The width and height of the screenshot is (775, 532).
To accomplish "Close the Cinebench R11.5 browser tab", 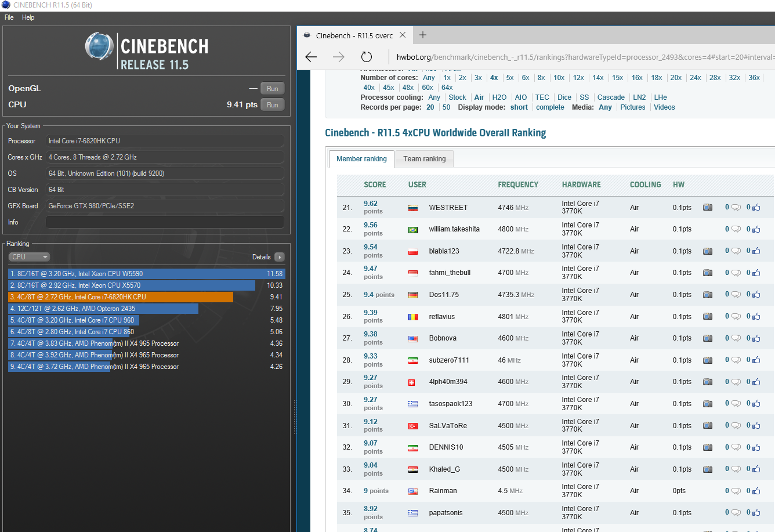I will click(403, 35).
